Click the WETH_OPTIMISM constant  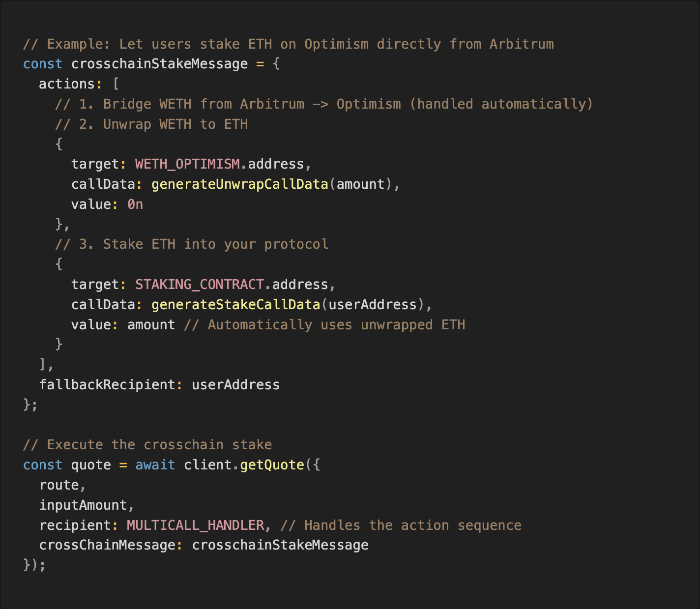tap(187, 164)
